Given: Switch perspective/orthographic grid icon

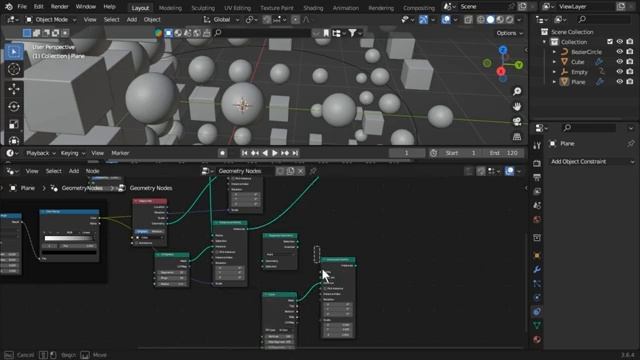Looking at the screenshot, I should [x=517, y=137].
